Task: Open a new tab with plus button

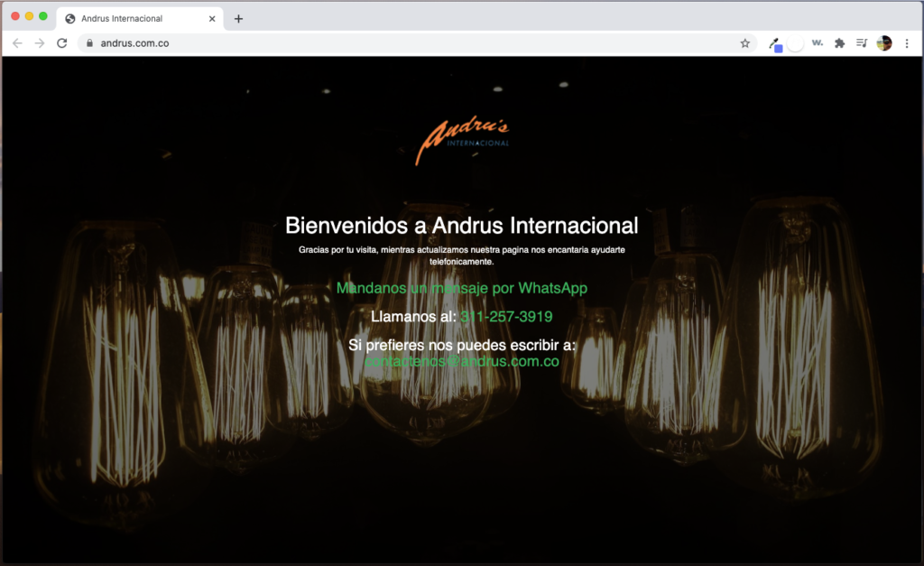Action: [x=238, y=19]
